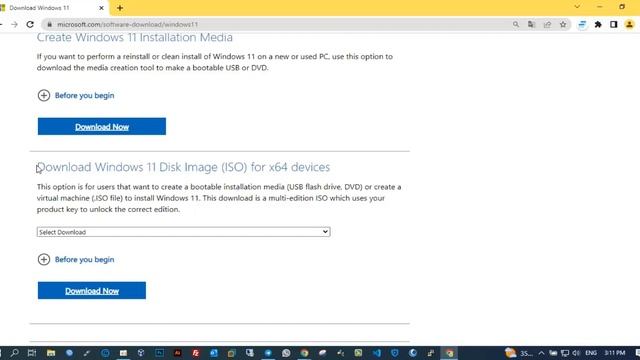Close the Download Windows 11 tab

click(x=101, y=8)
